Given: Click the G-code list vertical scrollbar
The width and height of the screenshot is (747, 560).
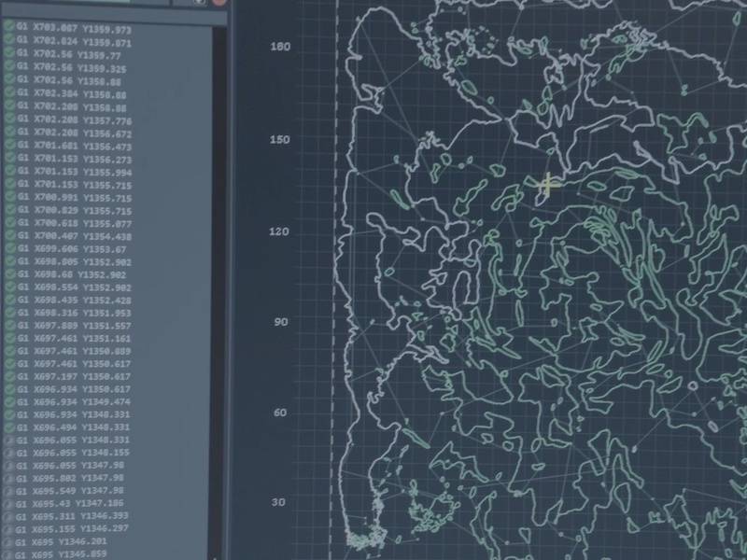Looking at the screenshot, I should (x=221, y=280).
